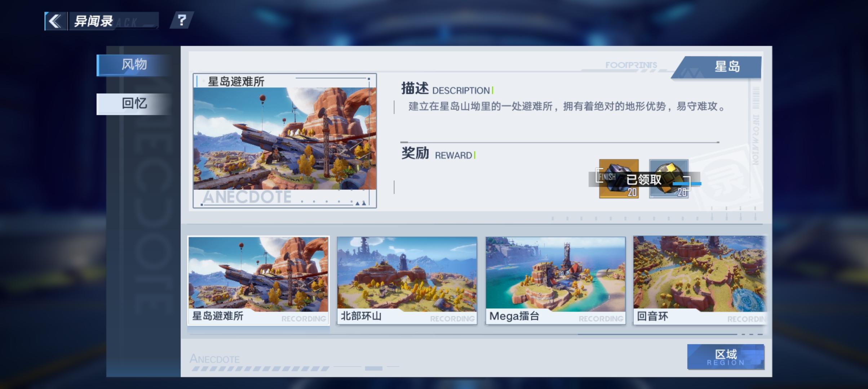Choose the 回音环 thumbnail

(x=699, y=280)
